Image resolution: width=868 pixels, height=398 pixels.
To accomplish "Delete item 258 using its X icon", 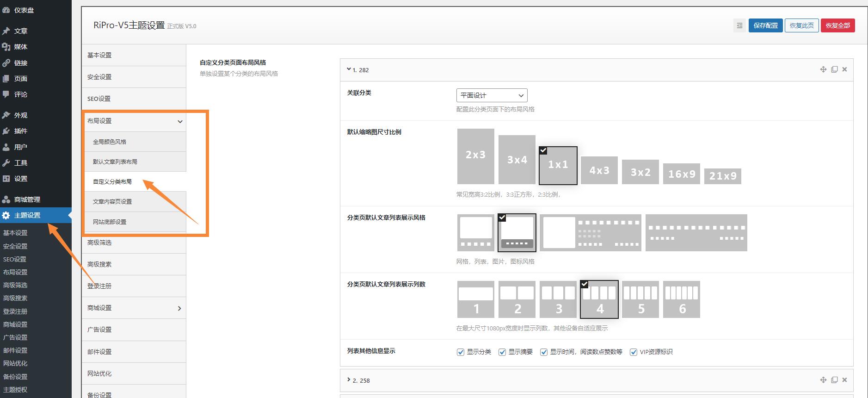I will [x=844, y=380].
